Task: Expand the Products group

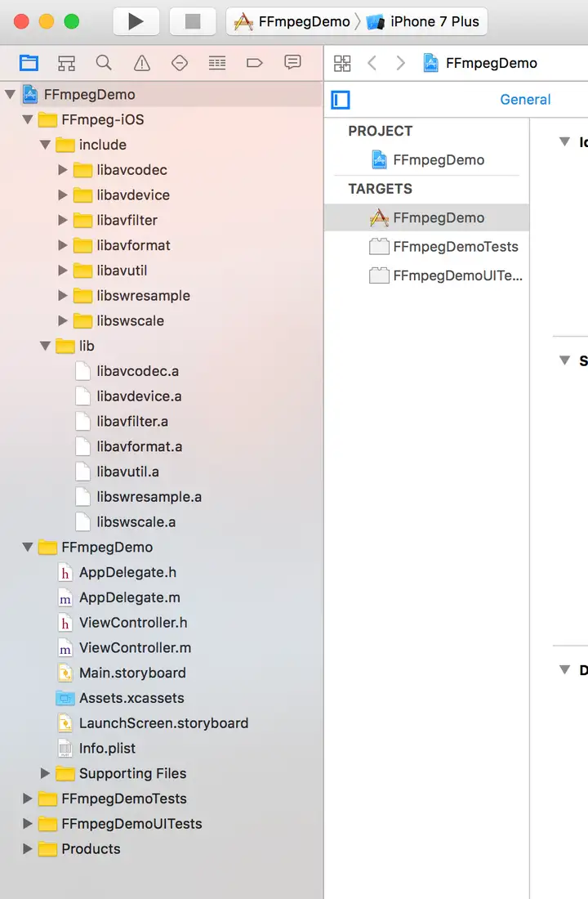Action: point(28,849)
